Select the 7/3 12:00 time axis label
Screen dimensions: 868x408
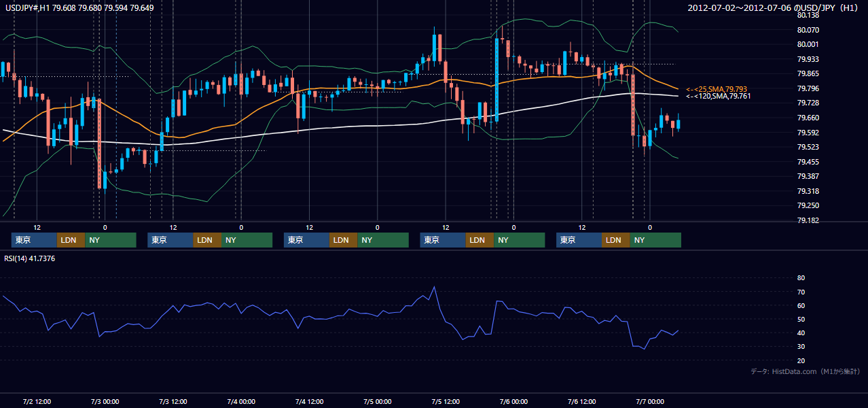pos(173,401)
